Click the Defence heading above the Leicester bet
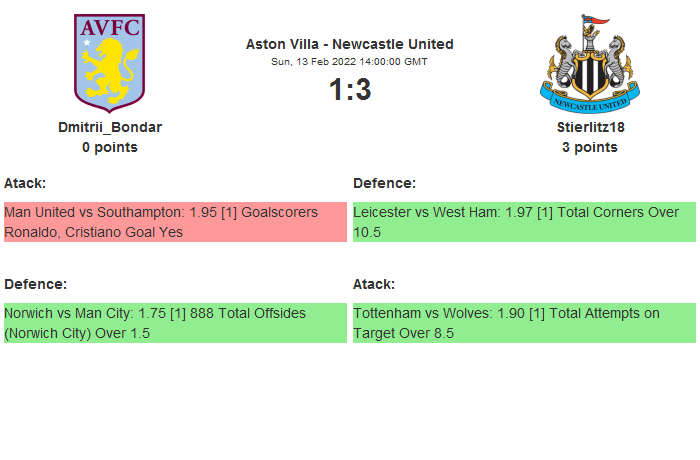Screen dimensions: 700x460 click(x=384, y=183)
